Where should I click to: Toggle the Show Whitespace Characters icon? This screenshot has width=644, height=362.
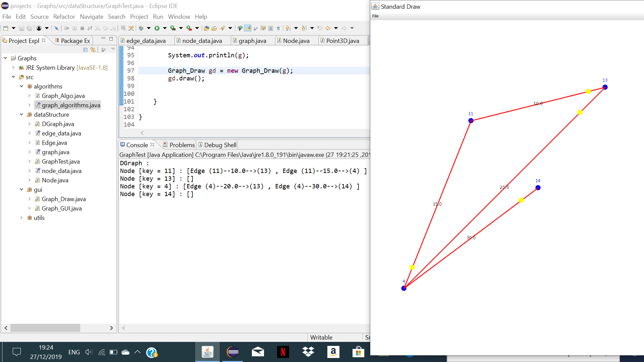tap(278, 28)
